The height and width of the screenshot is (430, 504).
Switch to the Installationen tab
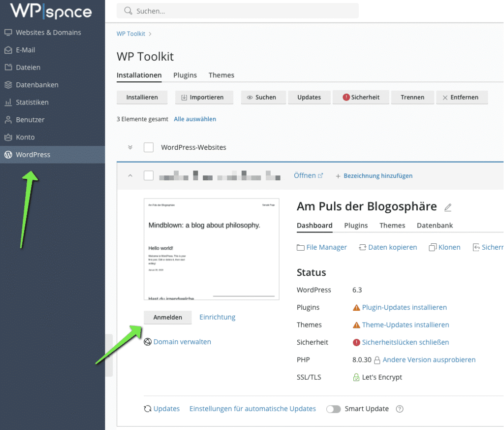(139, 75)
